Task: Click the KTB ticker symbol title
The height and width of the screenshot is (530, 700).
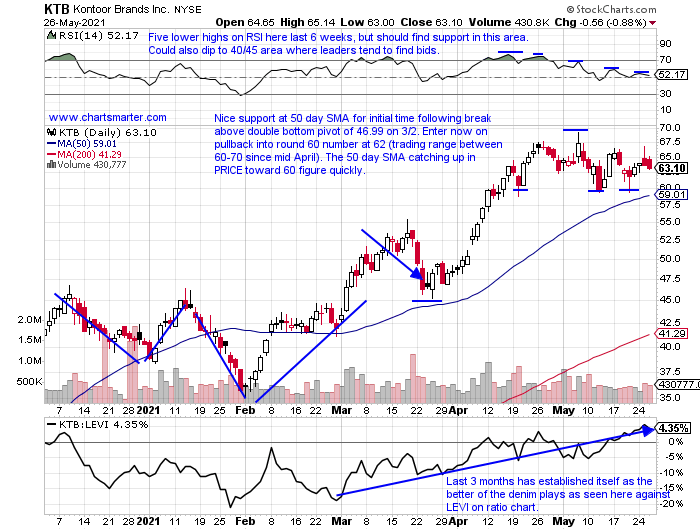Action: [x=57, y=8]
